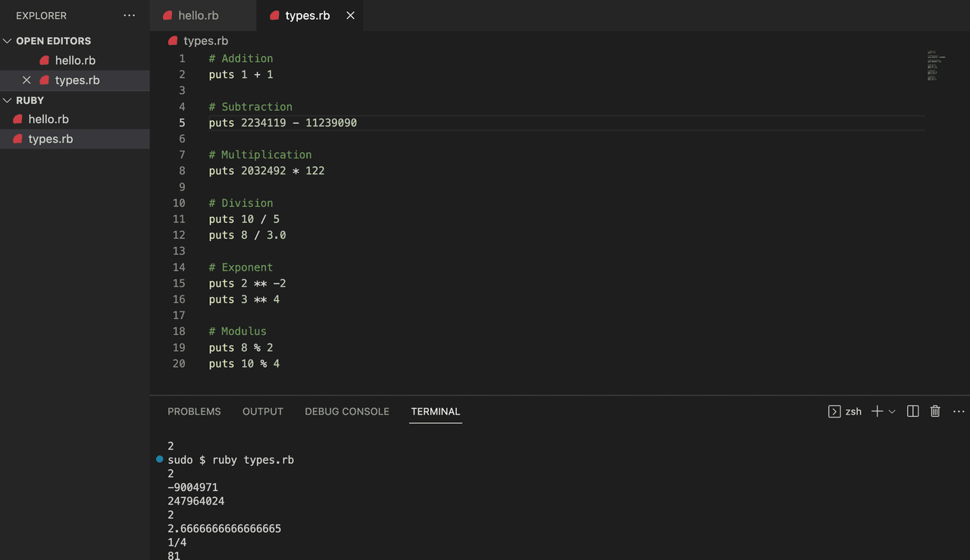Viewport: 970px width, 560px height.
Task: Close types.rb editor tab
Action: tap(350, 15)
